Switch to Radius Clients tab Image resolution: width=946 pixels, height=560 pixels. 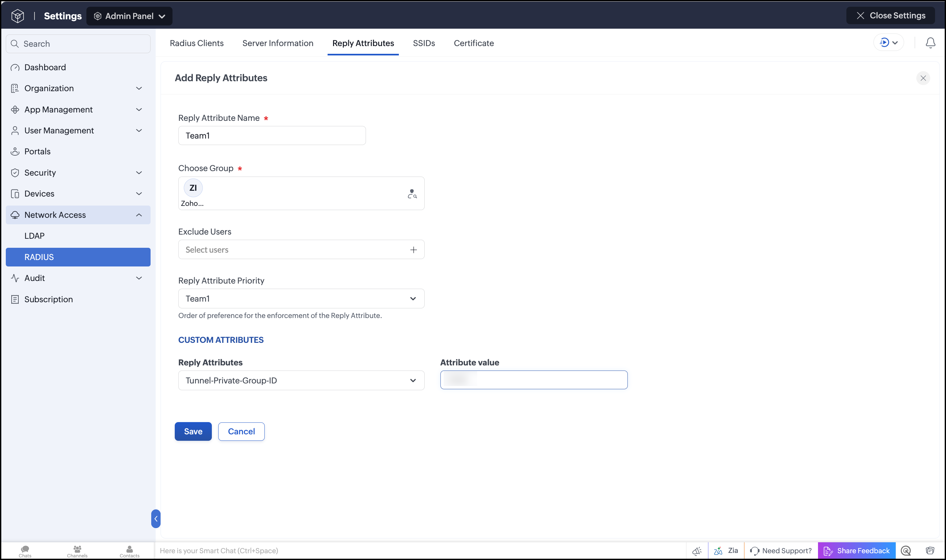[197, 43]
